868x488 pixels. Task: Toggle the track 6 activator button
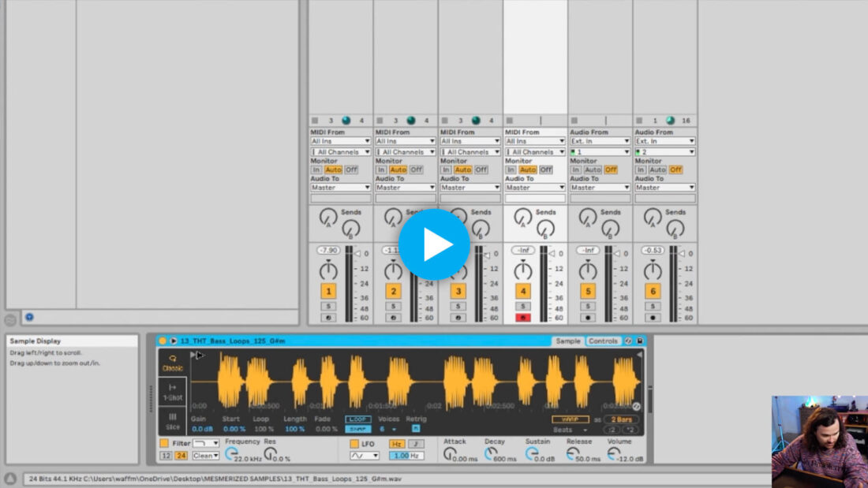(x=653, y=291)
